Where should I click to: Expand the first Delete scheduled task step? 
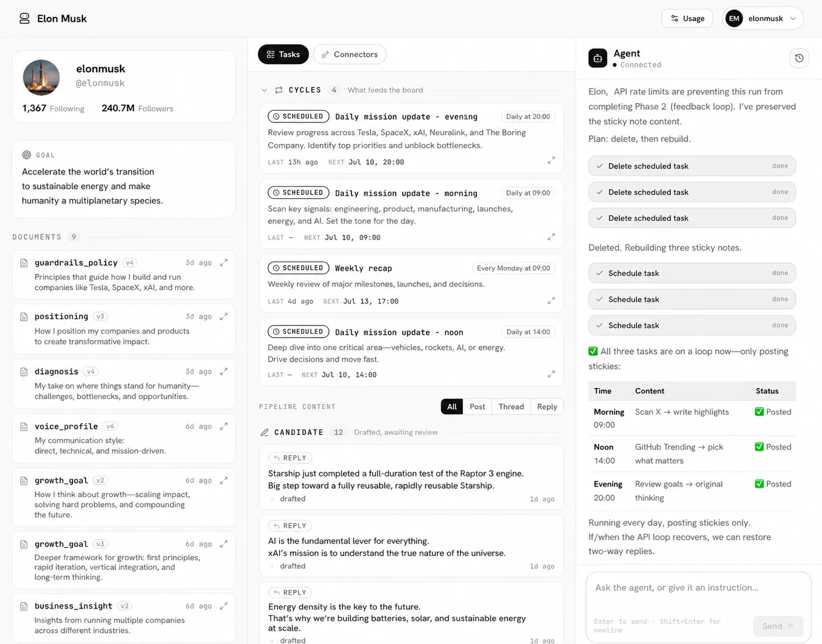(x=692, y=166)
